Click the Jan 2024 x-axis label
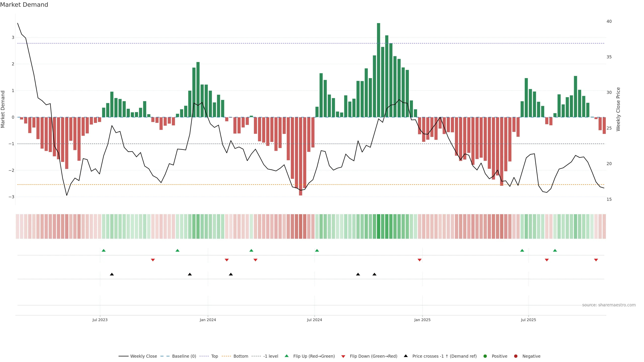The height and width of the screenshot is (362, 644). [208, 320]
